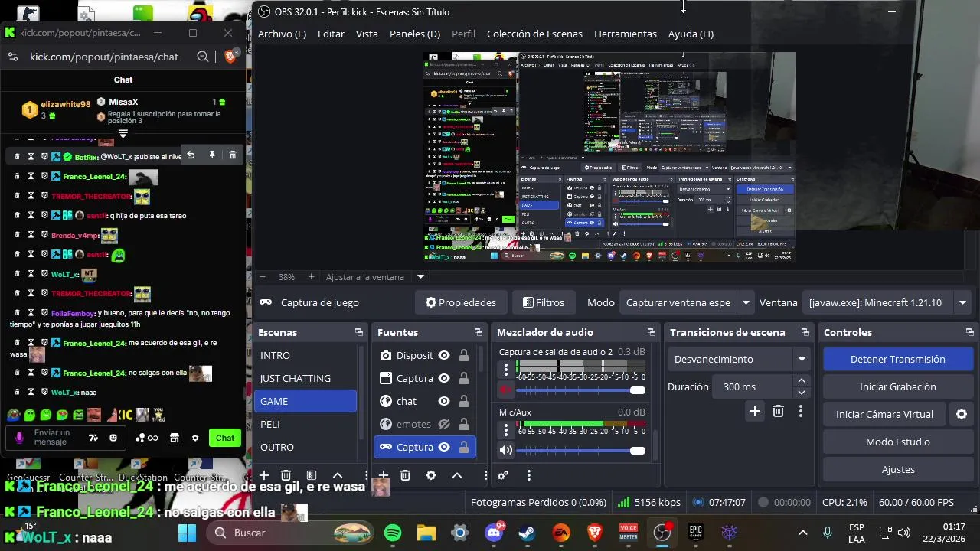This screenshot has width=980, height=551.
Task: Open transition three-dot properties menu
Action: pyautogui.click(x=801, y=411)
